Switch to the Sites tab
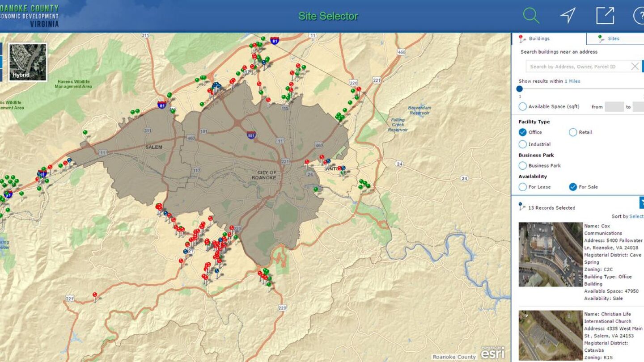 pos(613,39)
